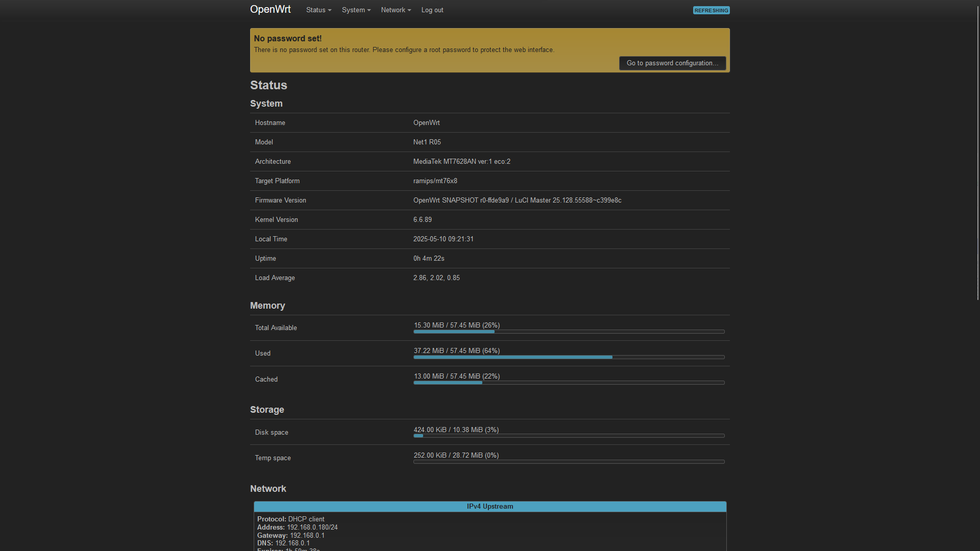Click the firmware version OpenWrt SNAPSHOT text
The height and width of the screenshot is (551, 980).
(x=518, y=201)
